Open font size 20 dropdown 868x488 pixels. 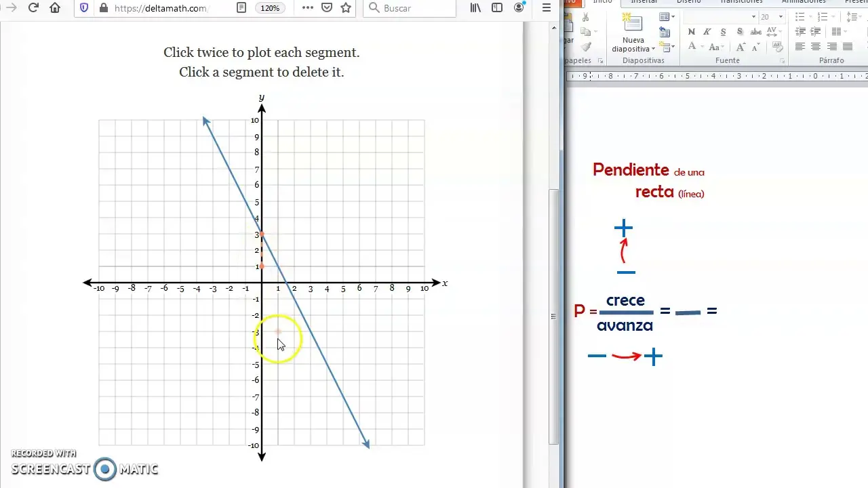pyautogui.click(x=781, y=17)
